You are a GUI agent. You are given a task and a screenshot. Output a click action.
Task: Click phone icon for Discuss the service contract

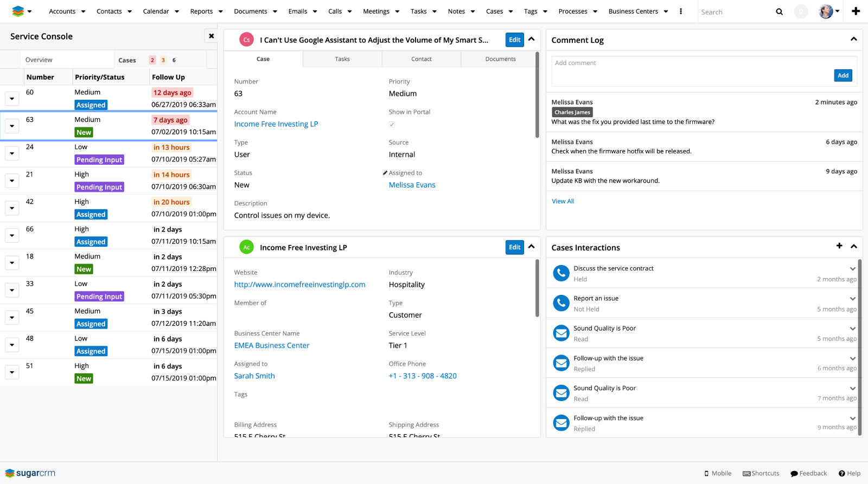(561, 273)
